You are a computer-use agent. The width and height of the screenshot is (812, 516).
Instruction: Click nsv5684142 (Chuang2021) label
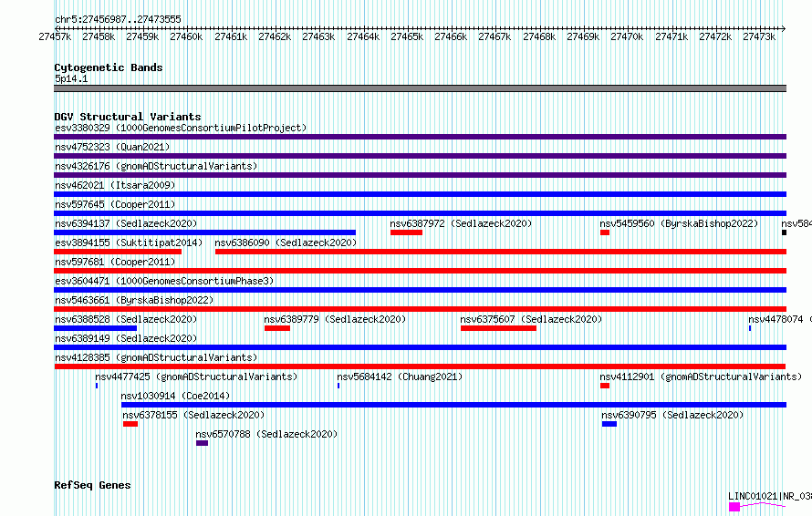click(400, 377)
